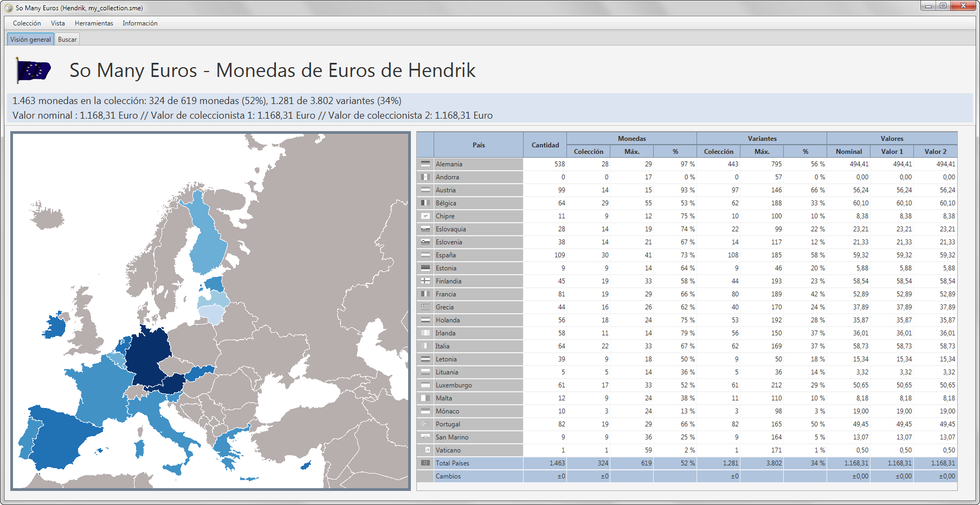Click the Grecia flag icon
Viewport: 980px width, 505px height.
[425, 307]
